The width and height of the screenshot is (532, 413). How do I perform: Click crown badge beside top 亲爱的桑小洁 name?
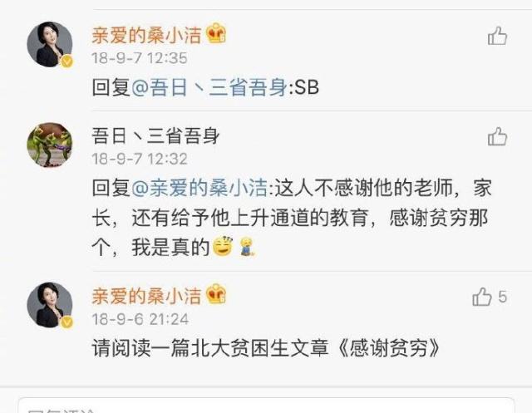[x=216, y=33]
